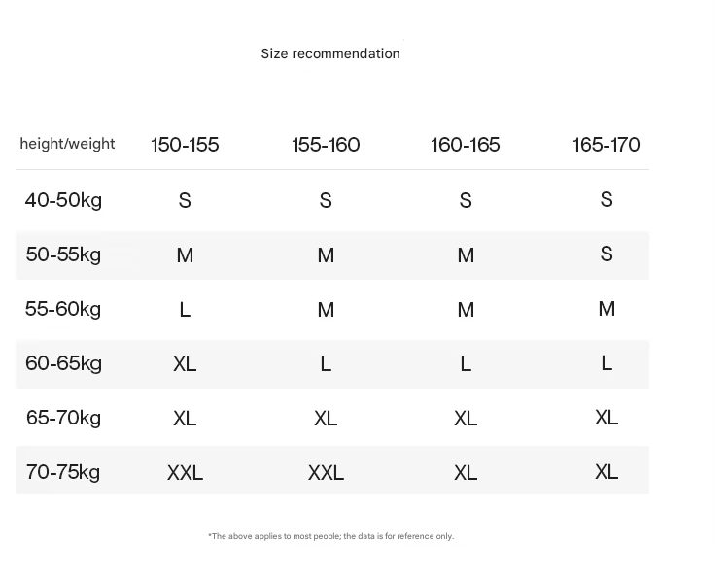Click L size for 60-65kg at 165-170

607,363
